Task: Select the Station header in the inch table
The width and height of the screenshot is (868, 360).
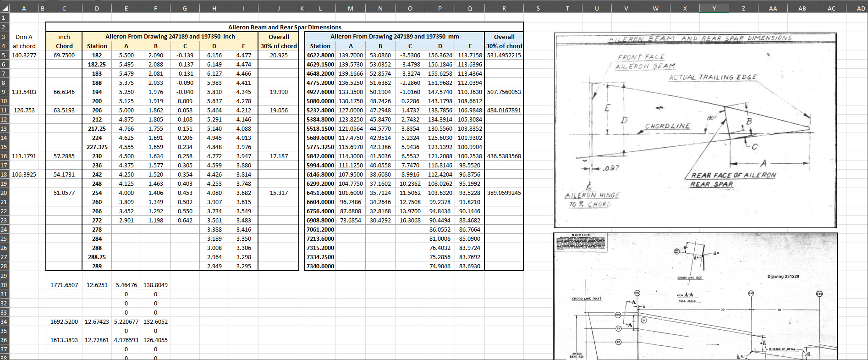Action: [97, 46]
